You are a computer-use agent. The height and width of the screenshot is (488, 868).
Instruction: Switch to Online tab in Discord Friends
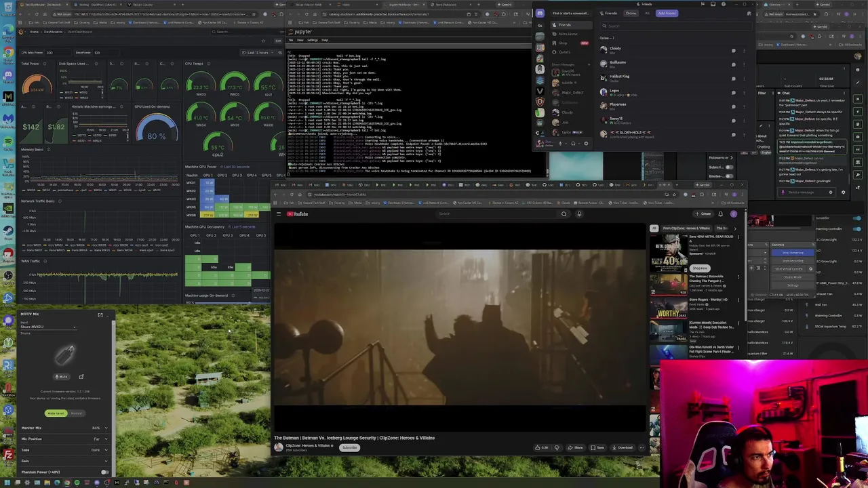[631, 14]
